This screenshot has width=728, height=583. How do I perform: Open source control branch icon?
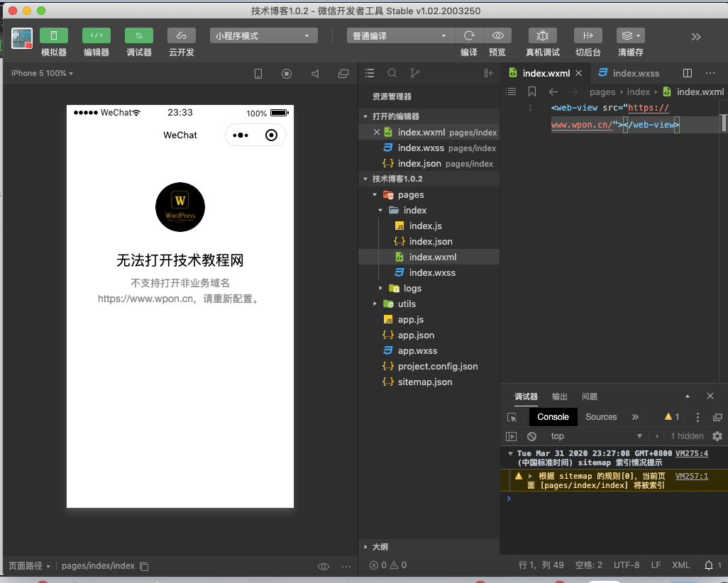pyautogui.click(x=414, y=73)
